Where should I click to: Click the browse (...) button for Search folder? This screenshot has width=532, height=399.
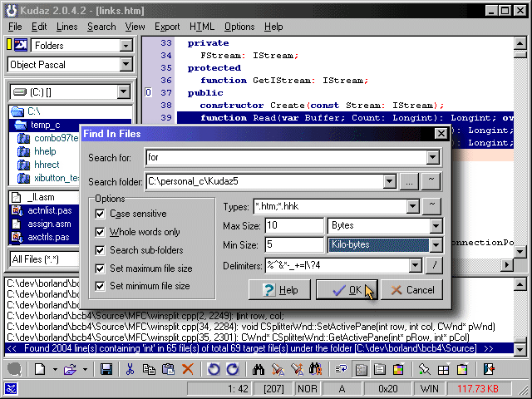[x=409, y=181]
